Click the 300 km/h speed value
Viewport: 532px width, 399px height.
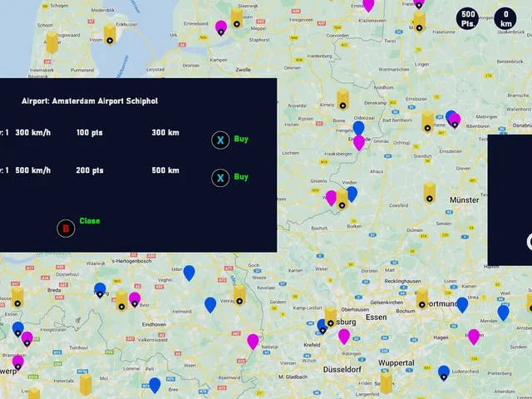[x=33, y=133]
